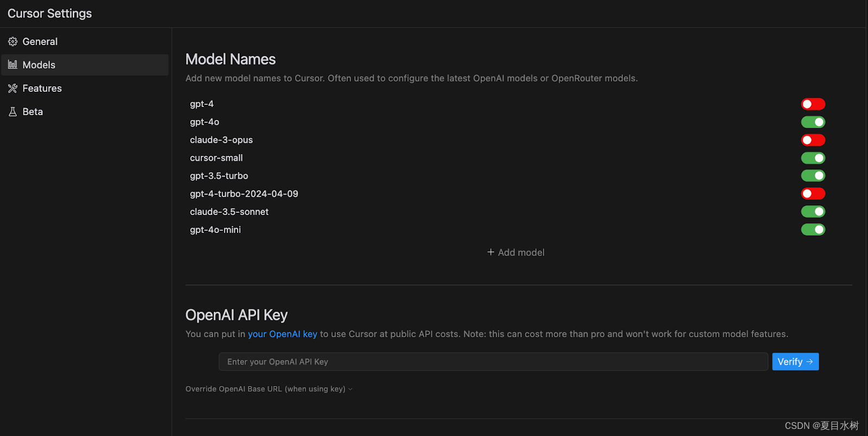Screen dimensions: 868x436
Task: Click the Models bar chart icon
Action: 12,65
